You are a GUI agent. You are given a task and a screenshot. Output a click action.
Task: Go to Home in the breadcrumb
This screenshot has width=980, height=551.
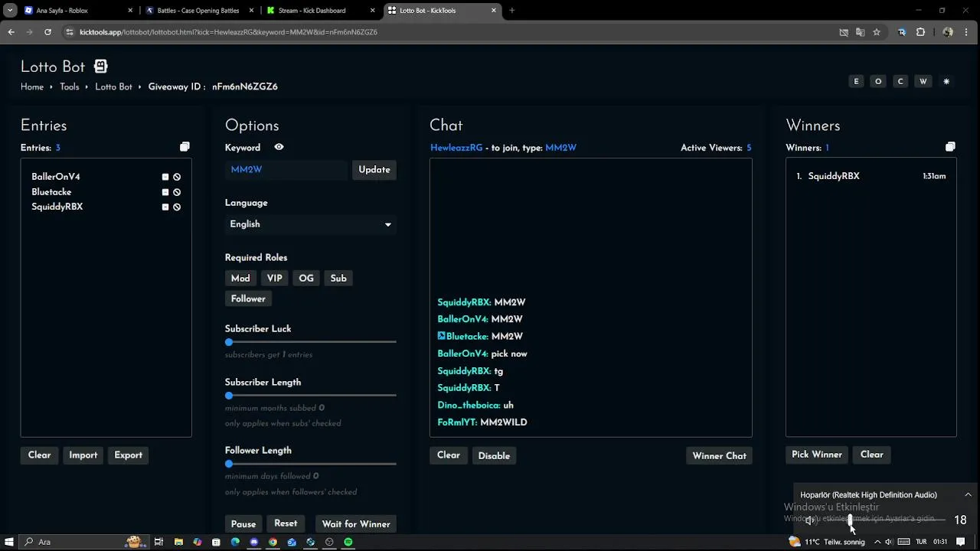tap(32, 87)
